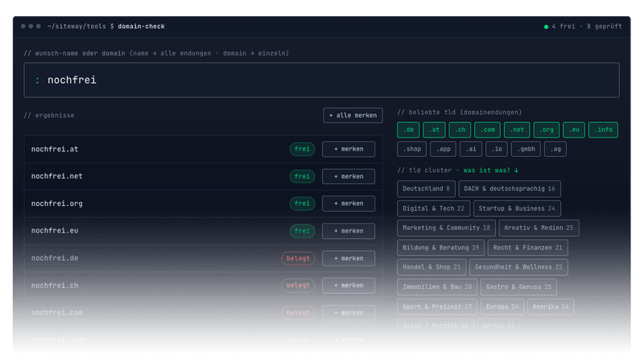Open the Startup & Business cluster

(517, 208)
